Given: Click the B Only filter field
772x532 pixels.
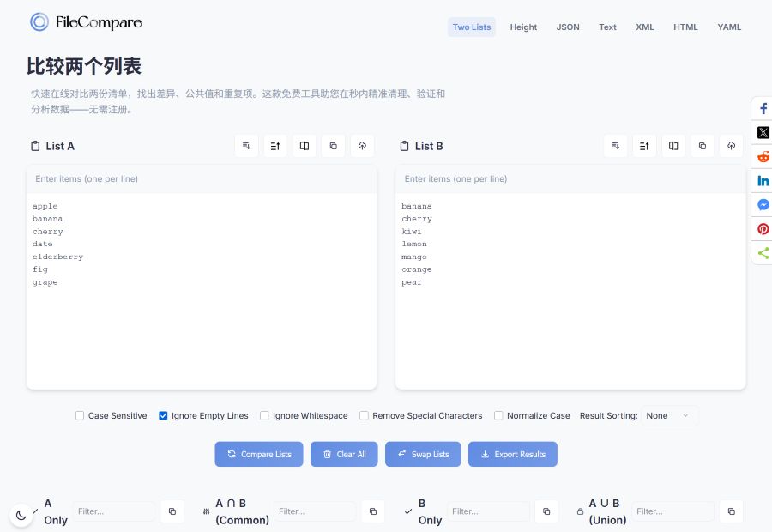Looking at the screenshot, I should 488,511.
